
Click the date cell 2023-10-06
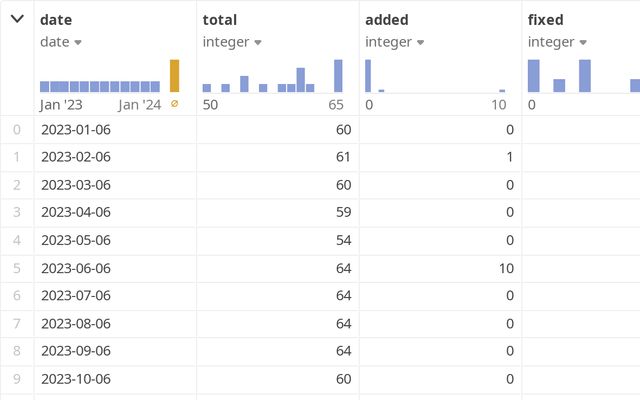(76, 379)
